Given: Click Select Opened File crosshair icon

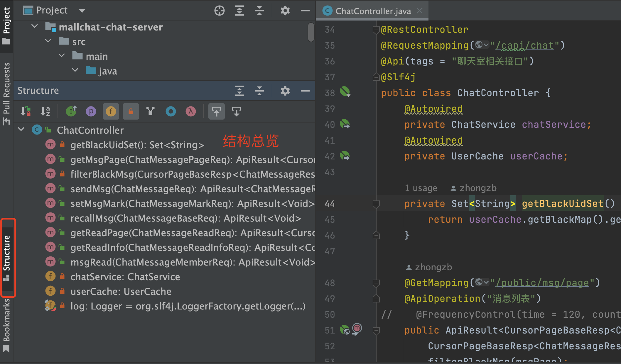Looking at the screenshot, I should click(219, 11).
